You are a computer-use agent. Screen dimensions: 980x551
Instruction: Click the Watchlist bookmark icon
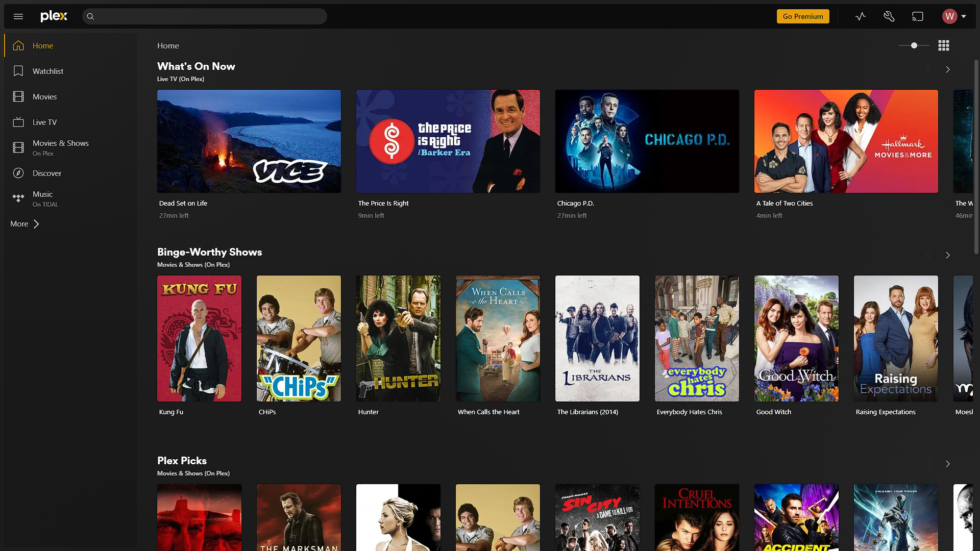click(x=18, y=71)
